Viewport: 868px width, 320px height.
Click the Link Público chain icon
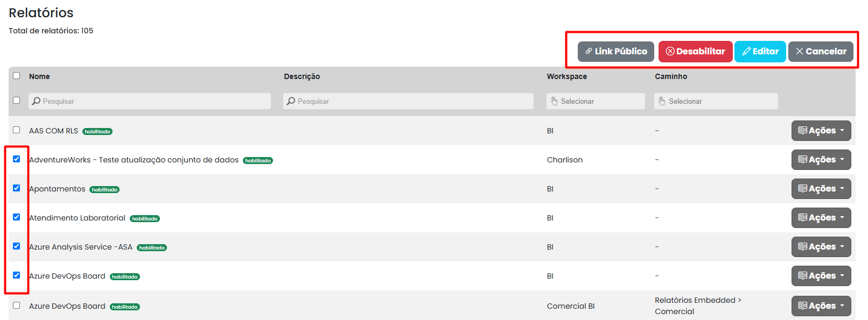(x=589, y=52)
